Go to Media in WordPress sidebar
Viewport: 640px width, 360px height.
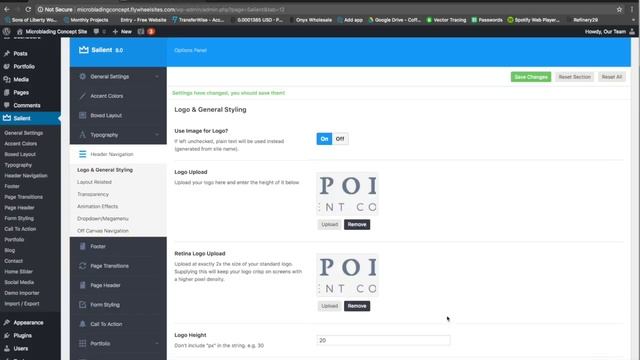[21, 80]
